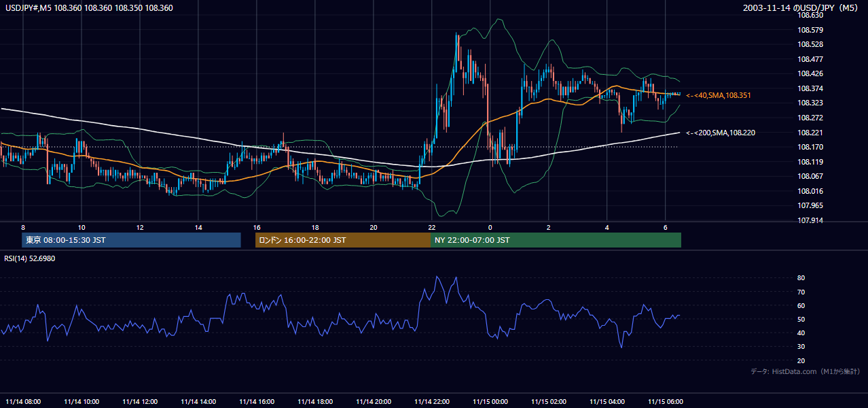Click hour label 12 below the price chart
This screenshot has height=408, width=868.
[139, 227]
